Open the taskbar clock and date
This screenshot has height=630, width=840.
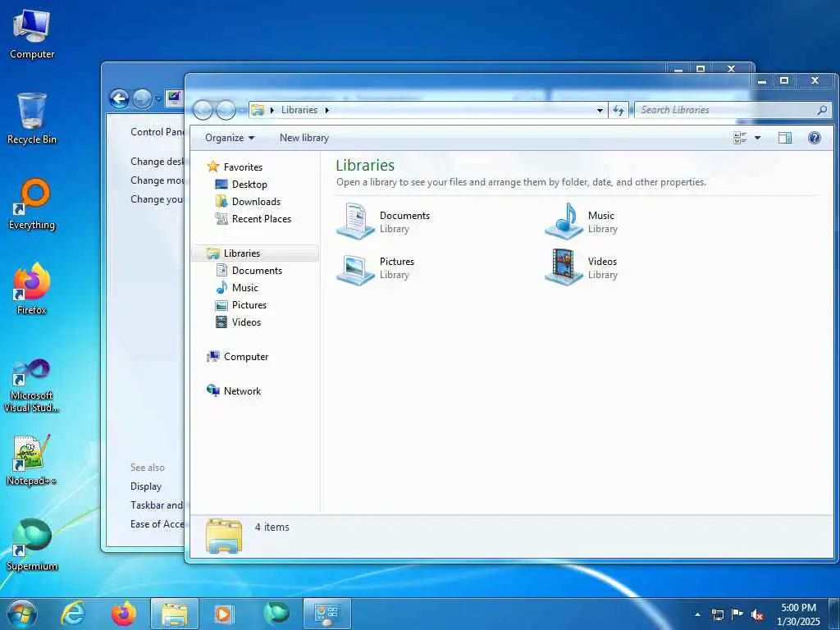pyautogui.click(x=799, y=614)
